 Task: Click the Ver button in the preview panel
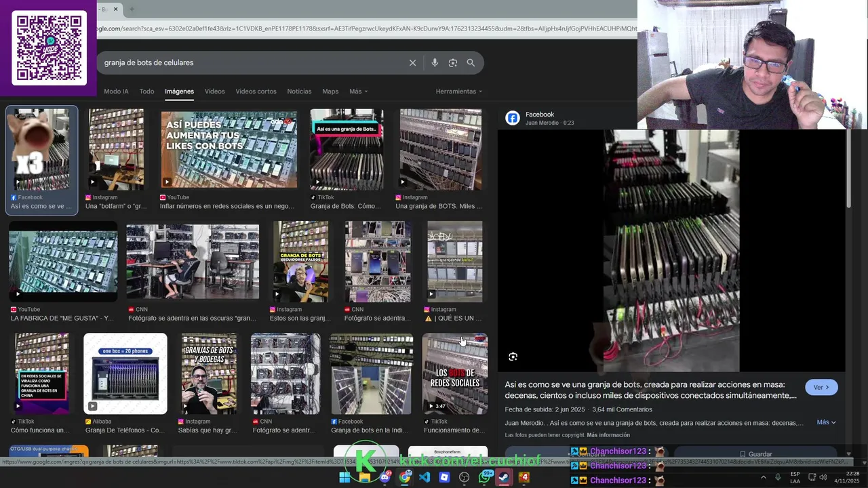[x=821, y=387]
